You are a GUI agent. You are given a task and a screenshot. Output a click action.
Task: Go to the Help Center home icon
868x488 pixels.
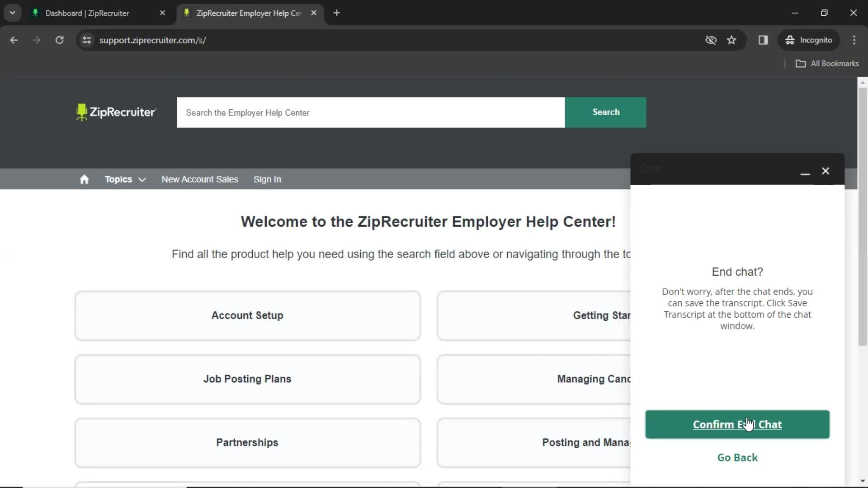pos(84,179)
